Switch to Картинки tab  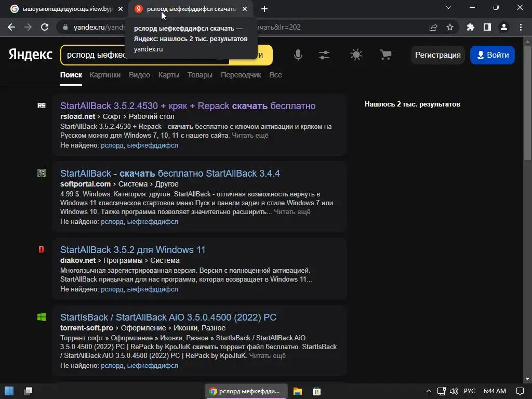pos(105,75)
